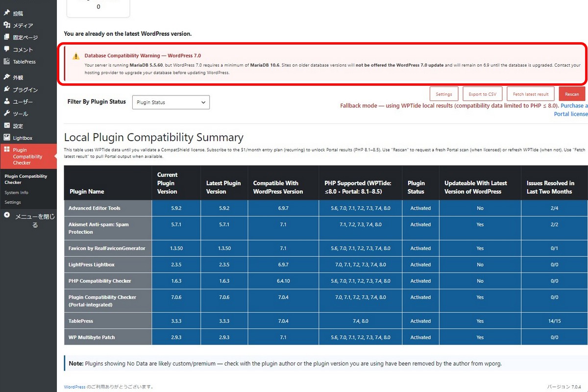Click the コメント speech bubble icon
The height and width of the screenshot is (392, 588).
(7, 49)
